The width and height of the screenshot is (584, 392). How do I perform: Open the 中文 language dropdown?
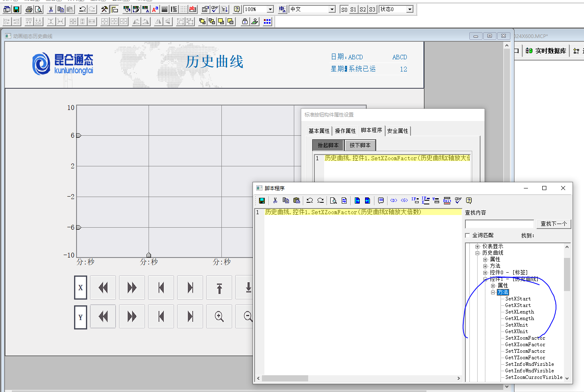pos(332,9)
